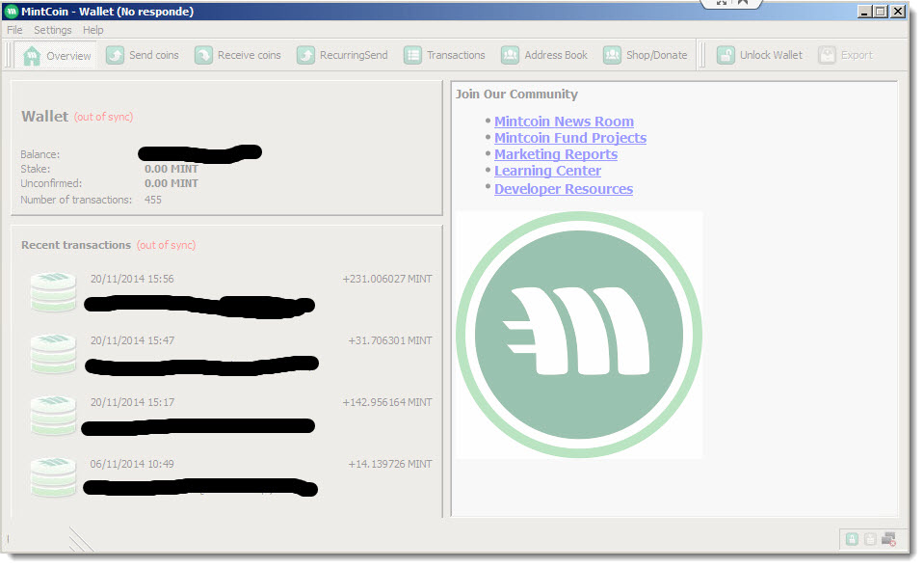Click the 20/11/2014 15:56 transaction date
Image resolution: width=924 pixels, height=568 pixels.
coord(132,279)
